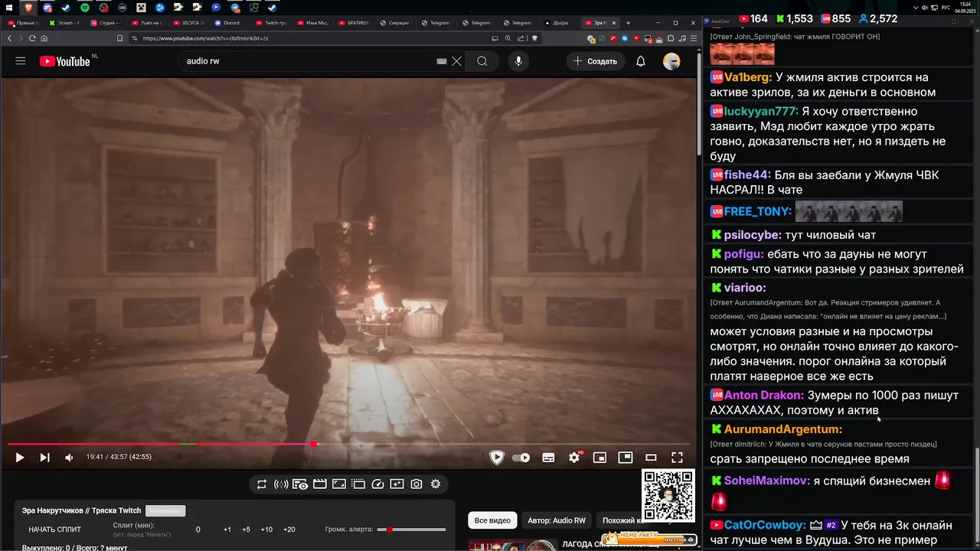The height and width of the screenshot is (551, 980).
Task: Click the search magnifier button
Action: tap(482, 61)
